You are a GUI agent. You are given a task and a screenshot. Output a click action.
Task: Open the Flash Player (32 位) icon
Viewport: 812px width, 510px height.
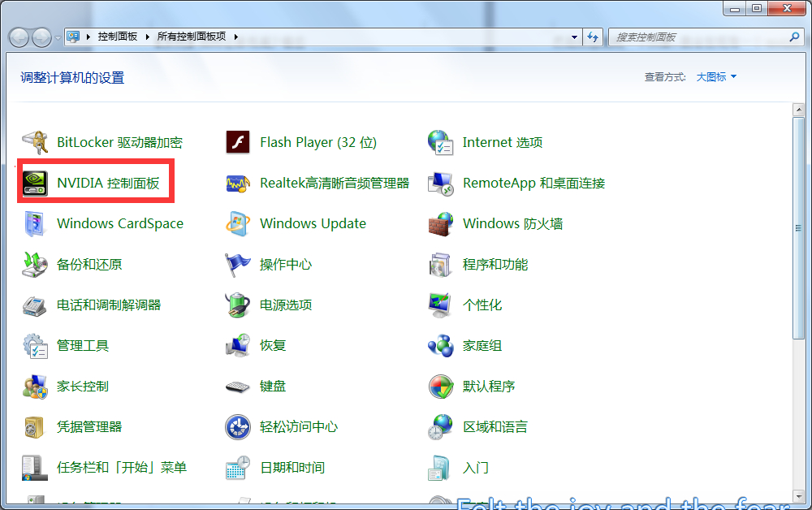point(238,142)
